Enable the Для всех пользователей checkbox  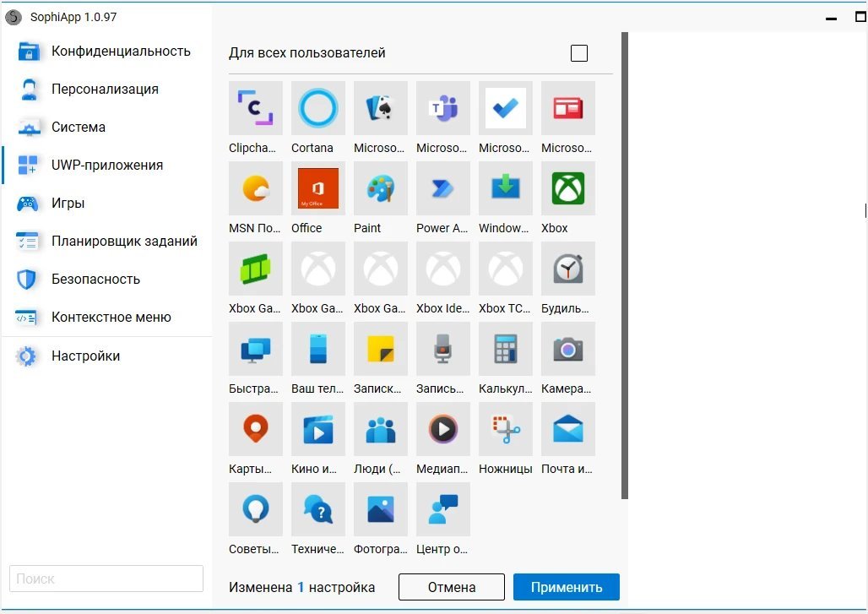point(579,53)
